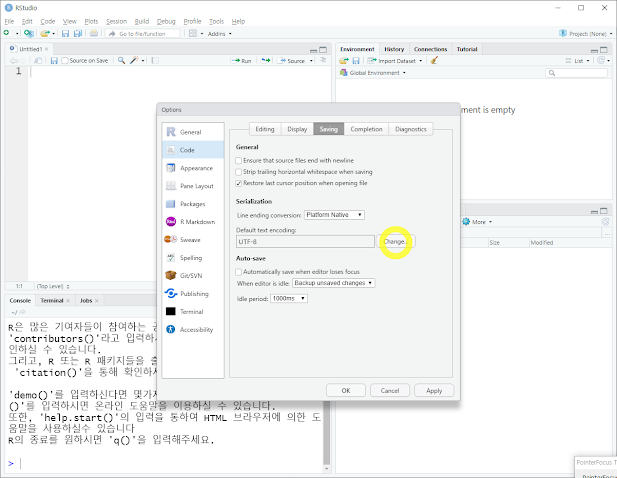Click the Code Tools magic wand icon
Image resolution: width=617 pixels, height=478 pixels.
(x=135, y=60)
